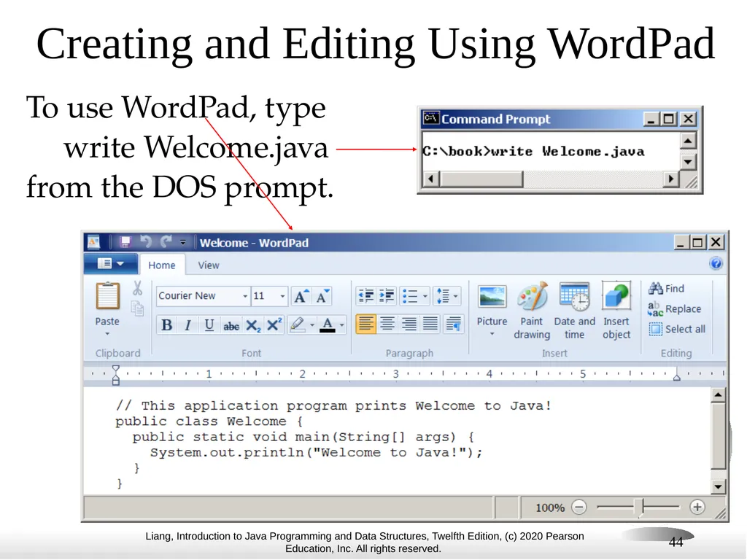Click Command Prompt horizontal scroll left arrow

[x=431, y=179]
